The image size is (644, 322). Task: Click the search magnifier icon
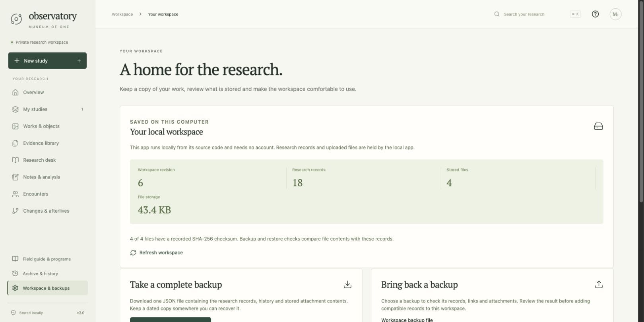497,14
